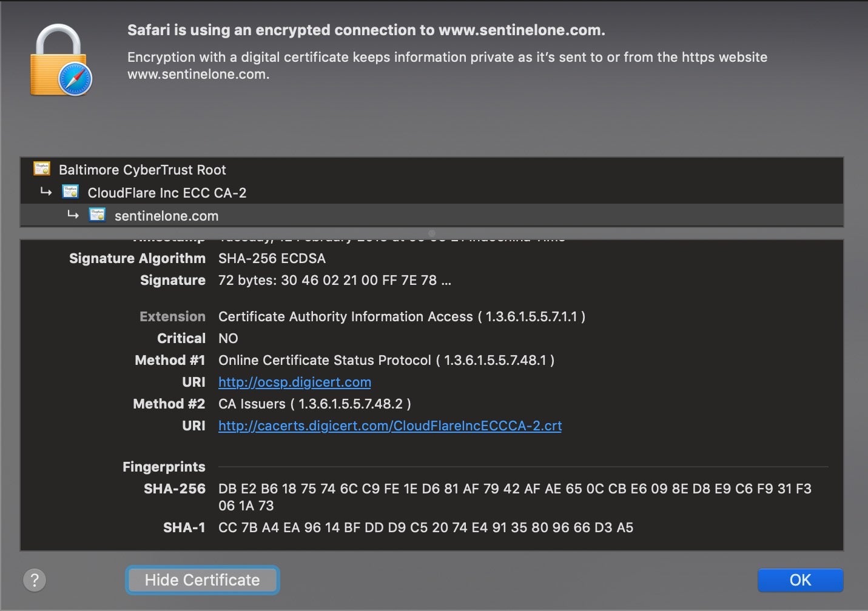Click the padlock Safari compass icon
868x611 pixels.
point(61,61)
